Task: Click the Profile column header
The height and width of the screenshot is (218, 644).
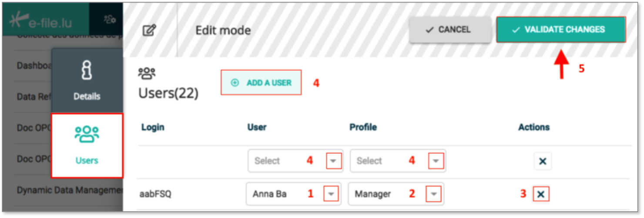Action: [x=363, y=127]
